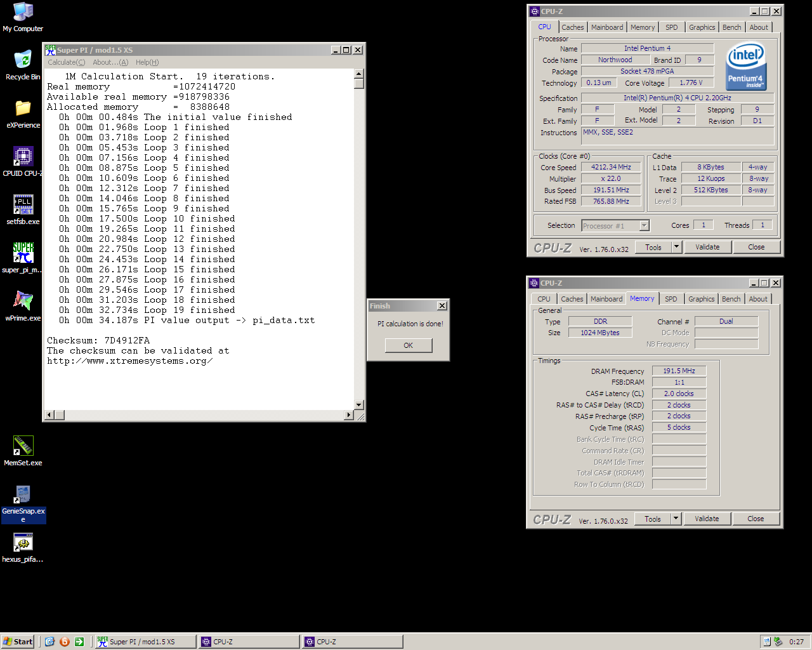The height and width of the screenshot is (650, 812).
Task: Open Tools dropdown arrow in top CPU-Z
Action: click(x=677, y=247)
